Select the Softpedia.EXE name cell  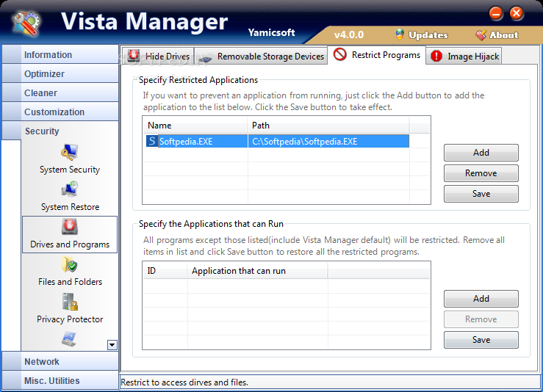point(203,141)
